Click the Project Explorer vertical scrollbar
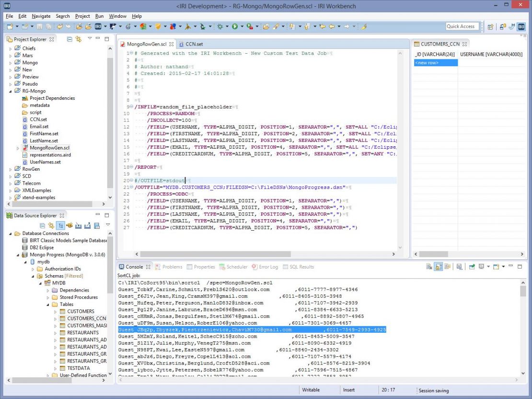This screenshot has width=532, height=399. click(110, 123)
